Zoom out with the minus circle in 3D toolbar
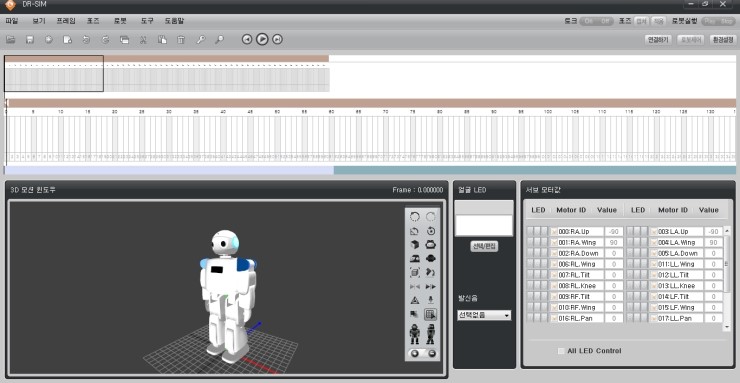 pyautogui.click(x=432, y=353)
